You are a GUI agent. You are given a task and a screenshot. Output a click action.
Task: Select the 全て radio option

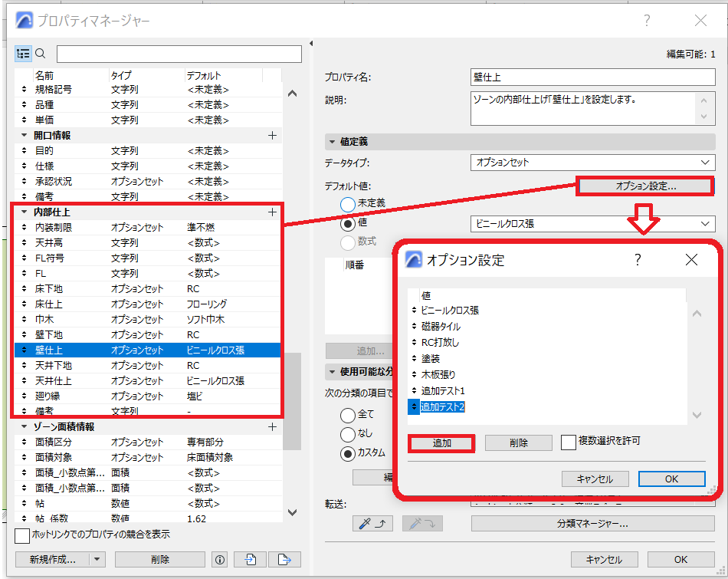[x=348, y=415]
